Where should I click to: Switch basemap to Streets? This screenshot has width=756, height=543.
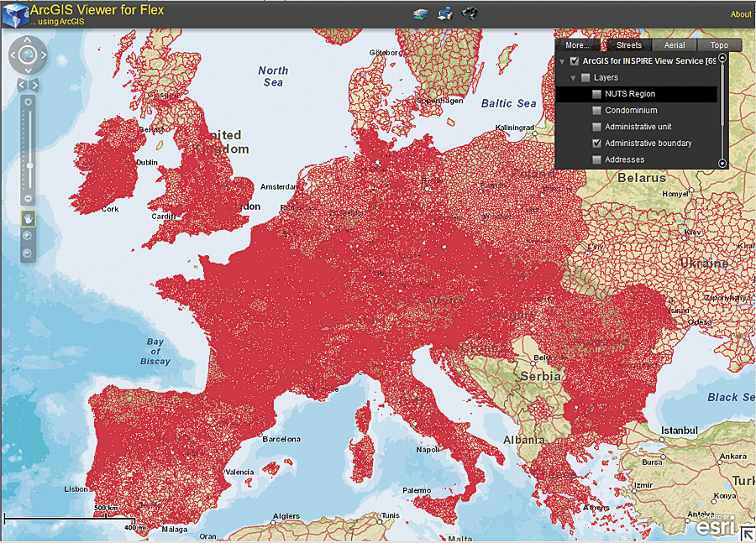628,44
